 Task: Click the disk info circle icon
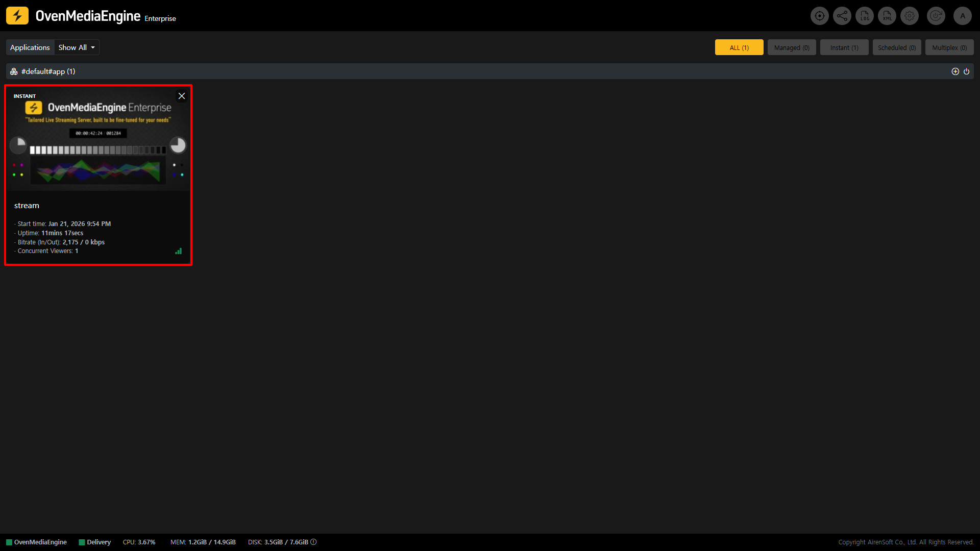pyautogui.click(x=313, y=542)
